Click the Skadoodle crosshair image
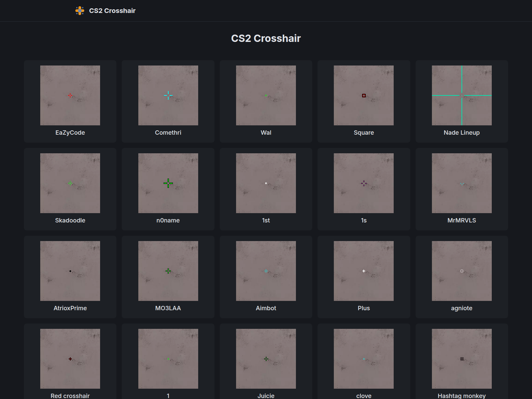532x399 pixels. 70,183
